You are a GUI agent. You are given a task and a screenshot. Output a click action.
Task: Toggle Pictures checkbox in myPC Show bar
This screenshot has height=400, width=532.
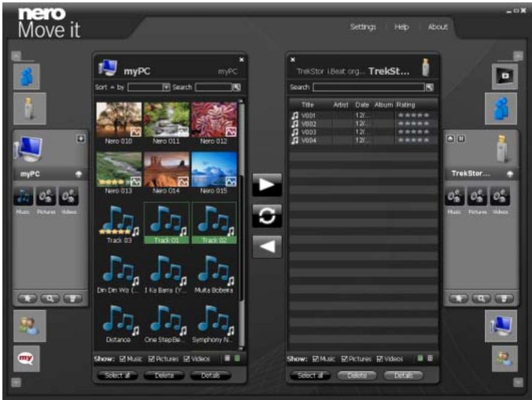click(x=151, y=359)
